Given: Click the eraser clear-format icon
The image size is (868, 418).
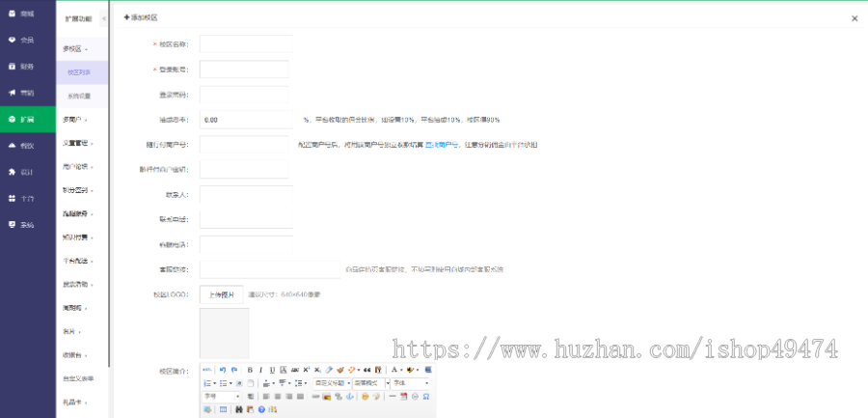Looking at the screenshot, I should tap(329, 370).
